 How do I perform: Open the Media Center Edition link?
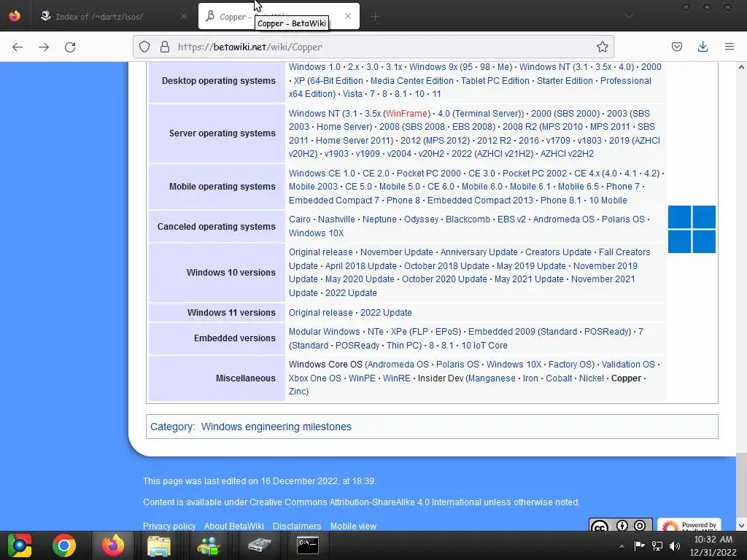(x=412, y=81)
